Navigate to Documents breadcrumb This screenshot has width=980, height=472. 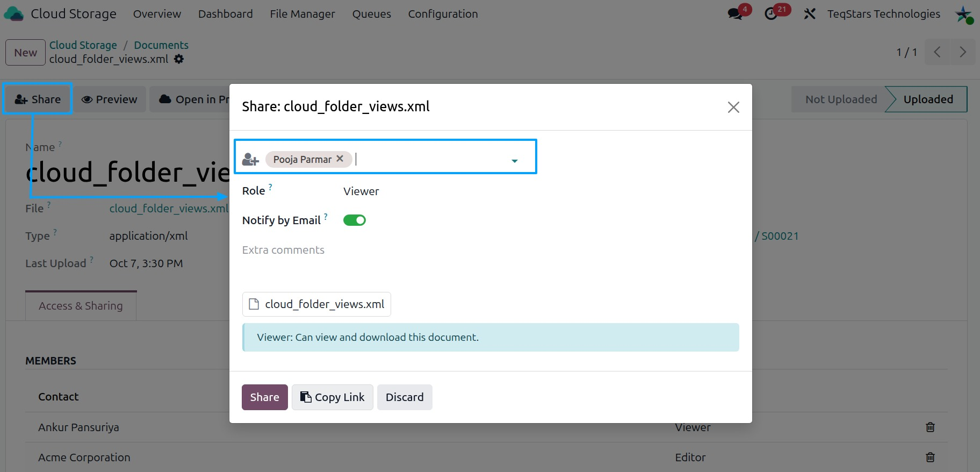161,45
